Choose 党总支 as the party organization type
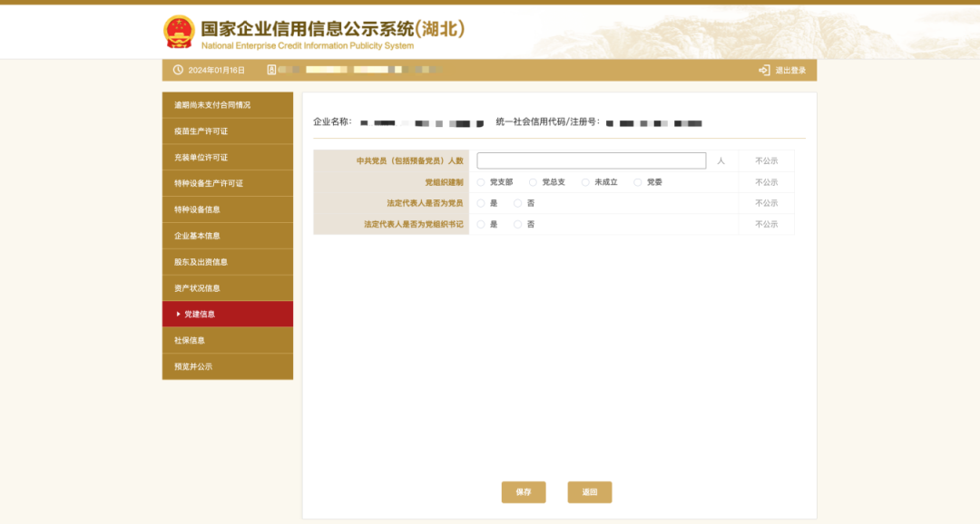Screen dimensions: 980x524 tap(533, 182)
